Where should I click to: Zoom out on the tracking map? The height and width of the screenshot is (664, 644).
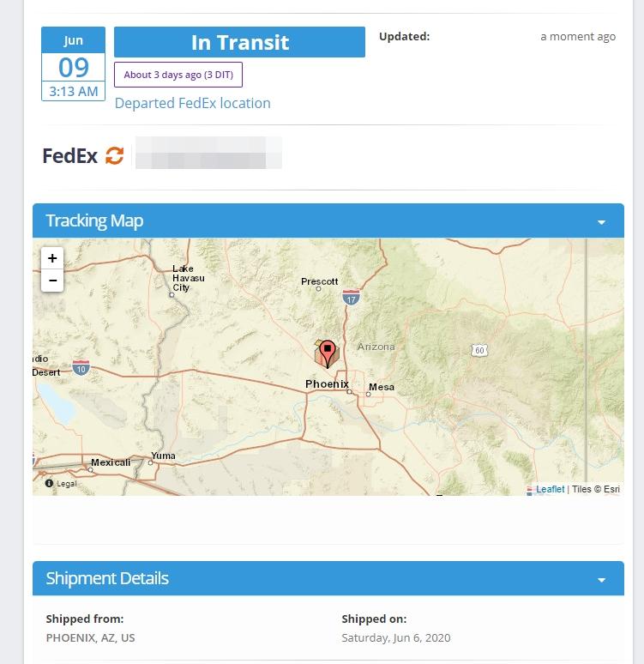(x=52, y=281)
